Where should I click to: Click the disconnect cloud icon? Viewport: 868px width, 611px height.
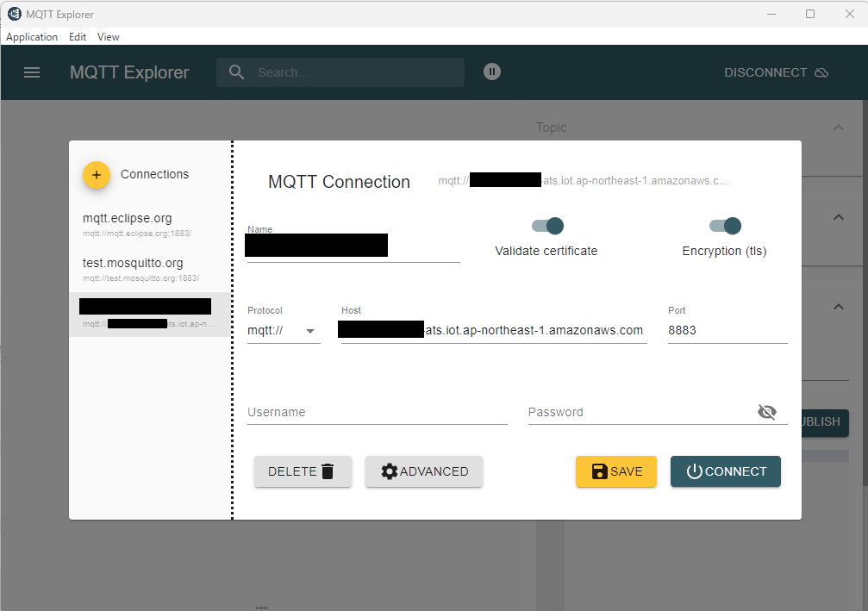821,72
